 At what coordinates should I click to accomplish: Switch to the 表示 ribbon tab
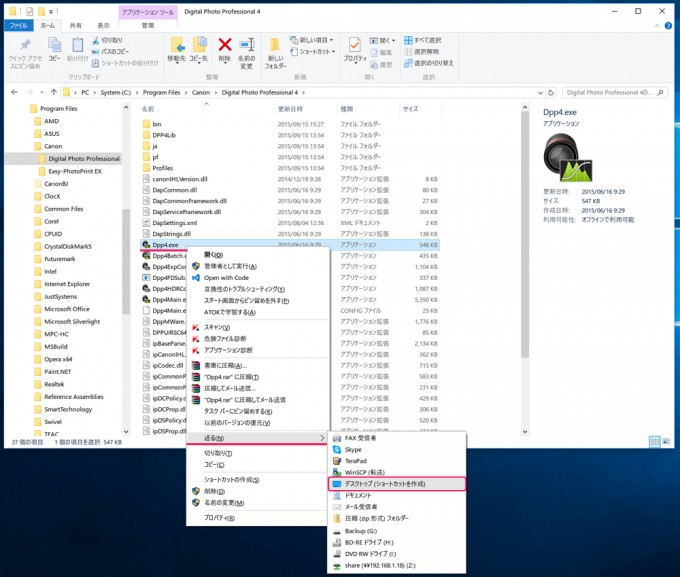coord(103,26)
